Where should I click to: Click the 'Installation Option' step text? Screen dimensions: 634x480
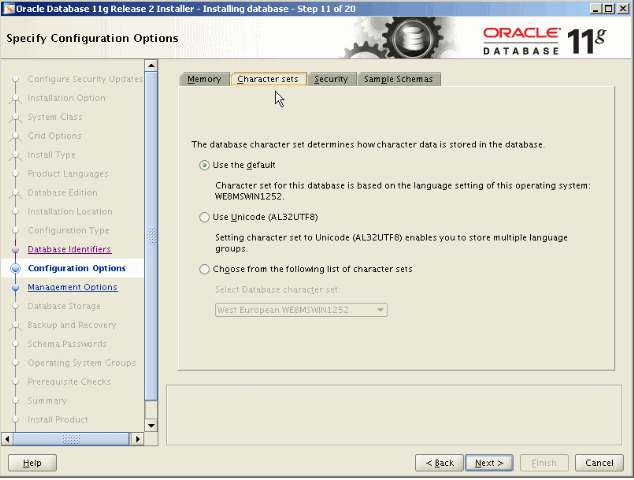(x=66, y=98)
